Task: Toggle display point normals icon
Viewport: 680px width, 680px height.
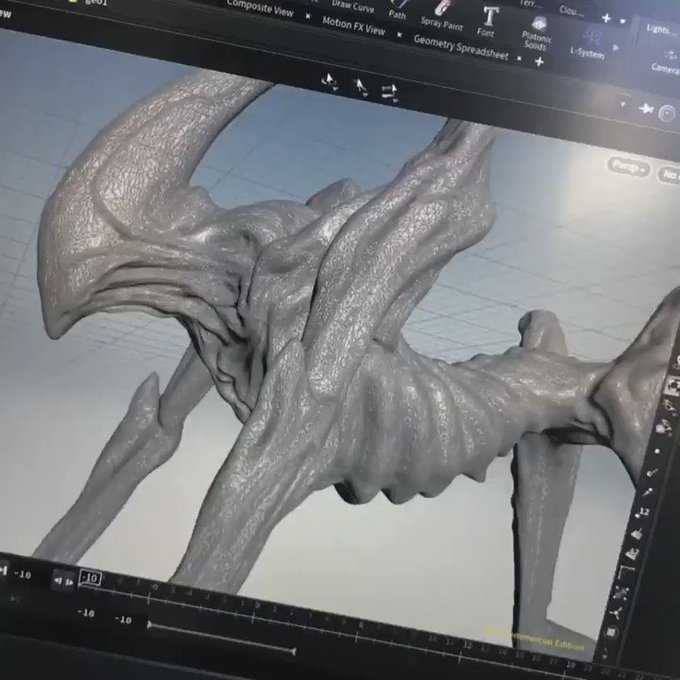Action: [x=653, y=472]
